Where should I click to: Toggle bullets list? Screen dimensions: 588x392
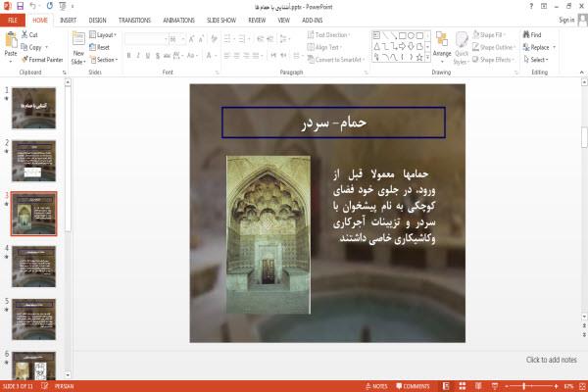[x=228, y=39]
